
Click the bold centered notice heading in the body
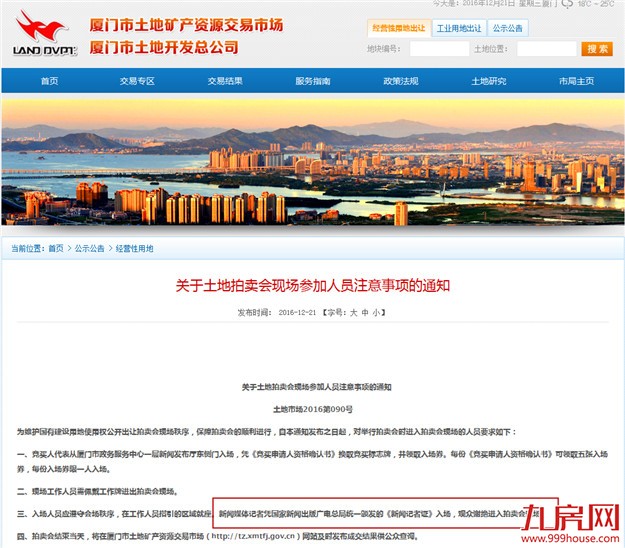(x=316, y=387)
